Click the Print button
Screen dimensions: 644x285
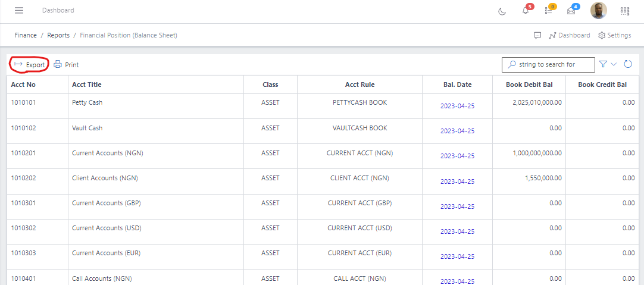[x=67, y=64]
